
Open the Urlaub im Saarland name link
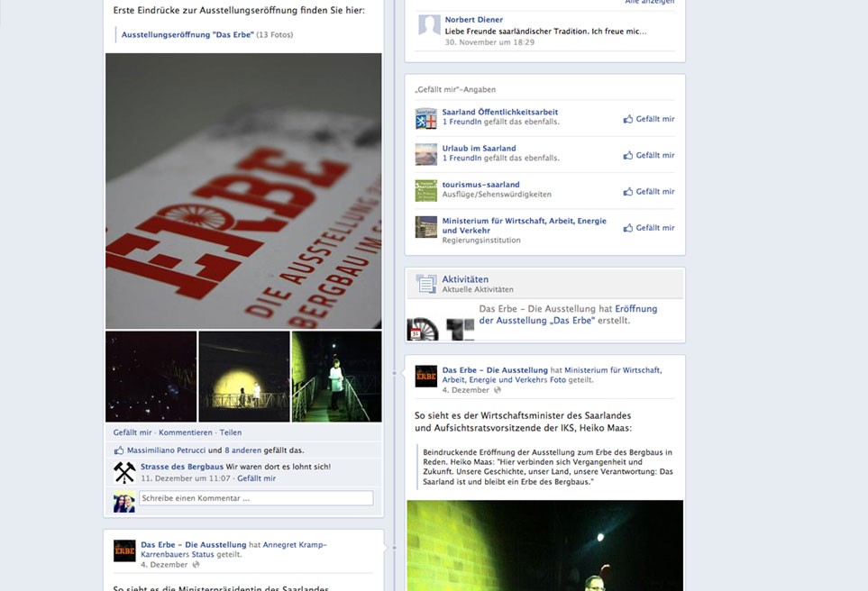click(x=479, y=149)
